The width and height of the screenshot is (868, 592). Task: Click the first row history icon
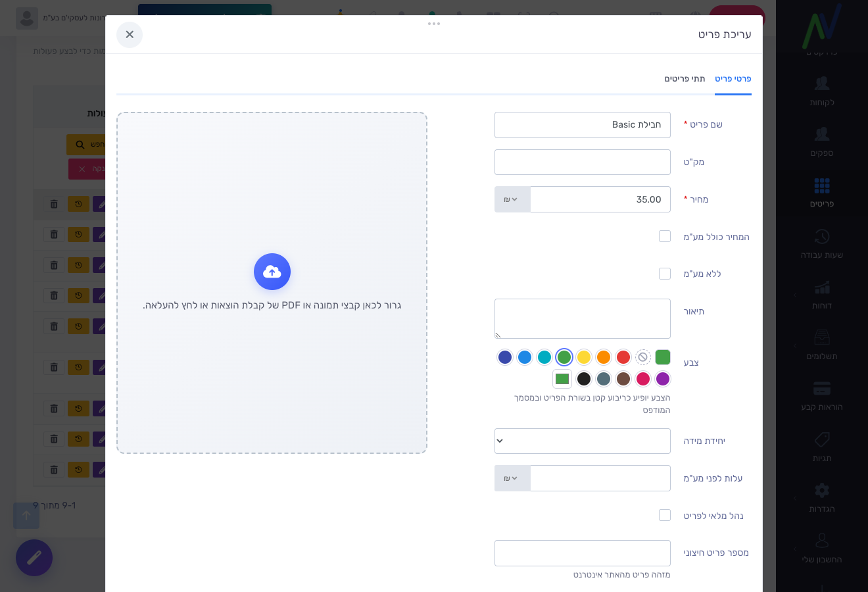click(78, 205)
